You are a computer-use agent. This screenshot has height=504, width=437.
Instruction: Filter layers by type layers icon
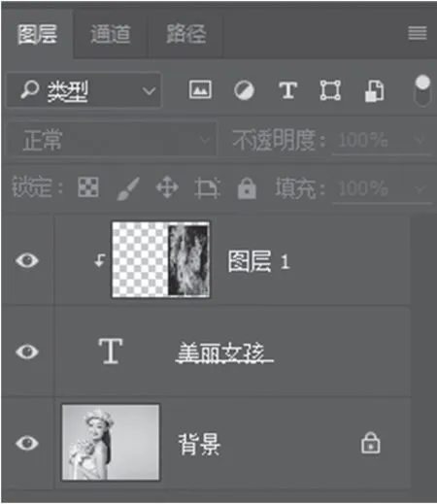point(287,90)
